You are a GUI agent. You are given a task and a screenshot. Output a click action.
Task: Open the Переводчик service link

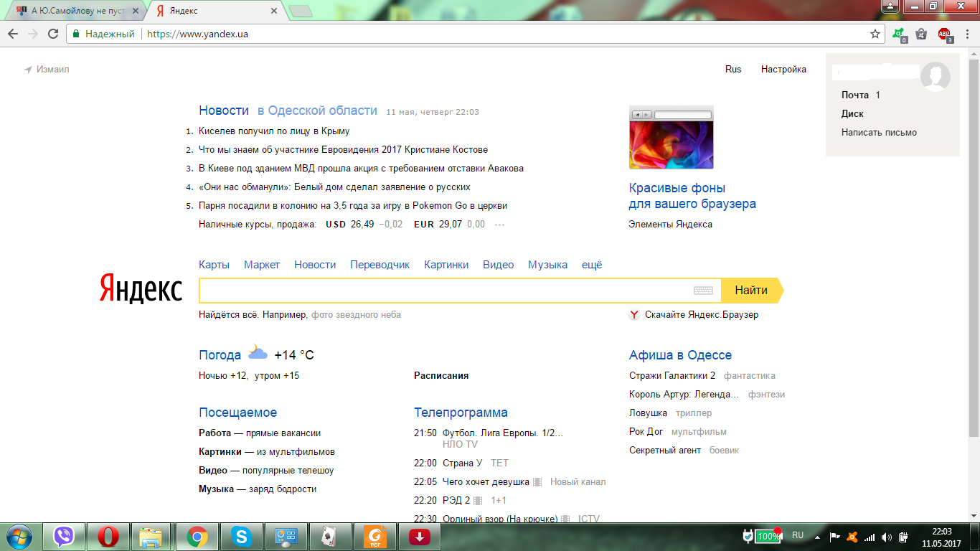[380, 265]
